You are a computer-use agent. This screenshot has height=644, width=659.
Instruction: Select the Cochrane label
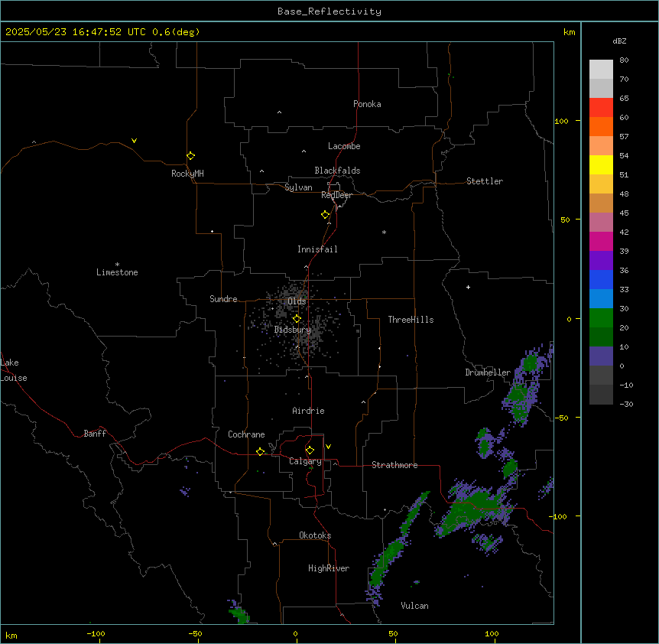click(246, 434)
